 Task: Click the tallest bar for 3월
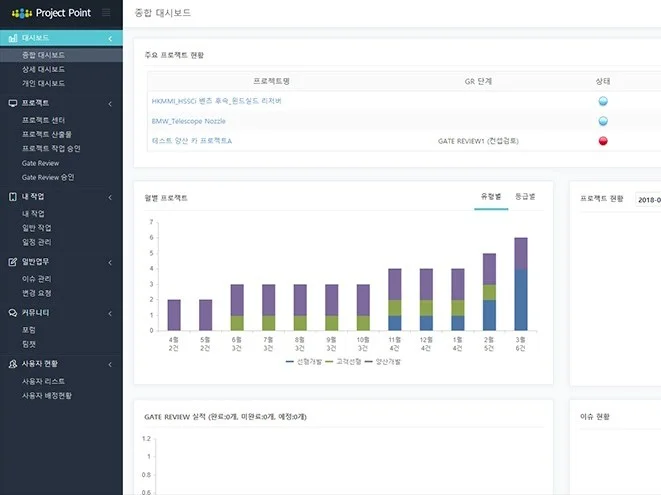point(520,284)
